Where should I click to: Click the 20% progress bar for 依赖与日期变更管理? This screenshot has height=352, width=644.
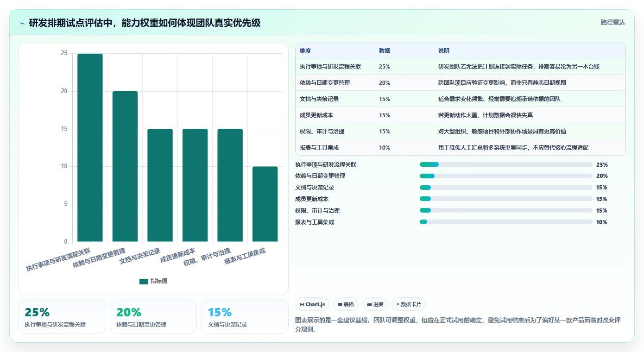pos(506,176)
